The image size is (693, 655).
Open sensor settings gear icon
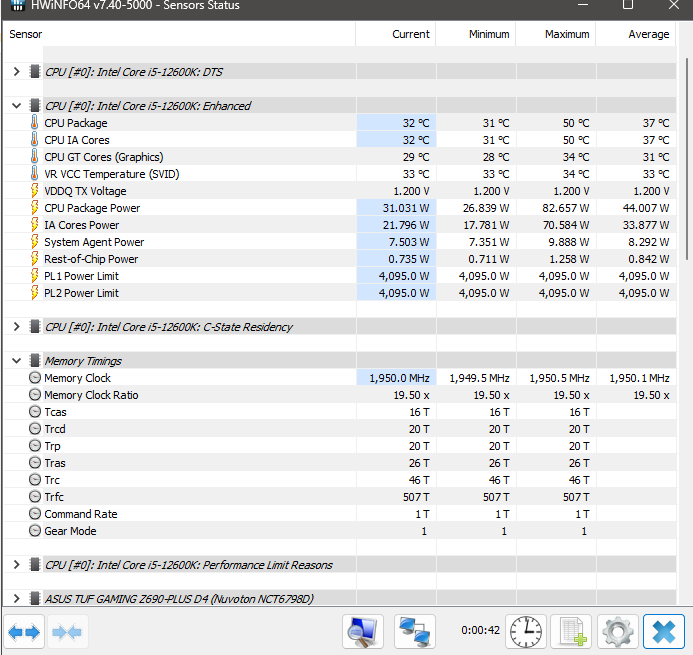tap(618, 632)
